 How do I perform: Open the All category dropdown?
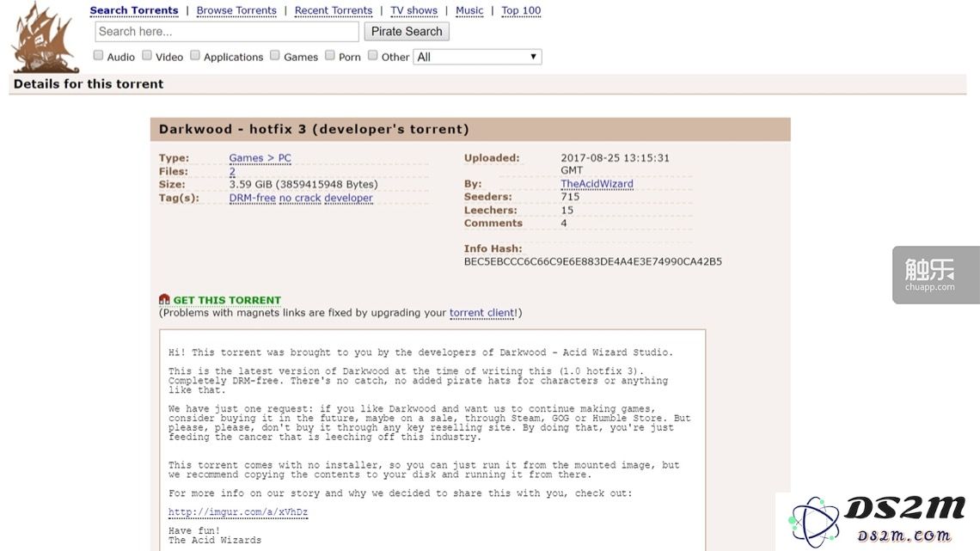point(477,57)
